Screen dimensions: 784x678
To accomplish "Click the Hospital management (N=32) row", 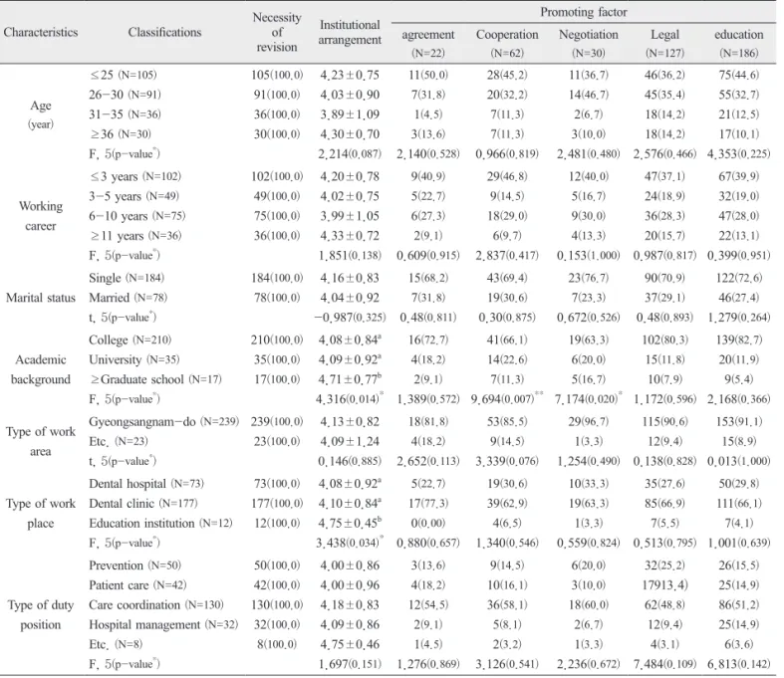I will (x=391, y=625).
